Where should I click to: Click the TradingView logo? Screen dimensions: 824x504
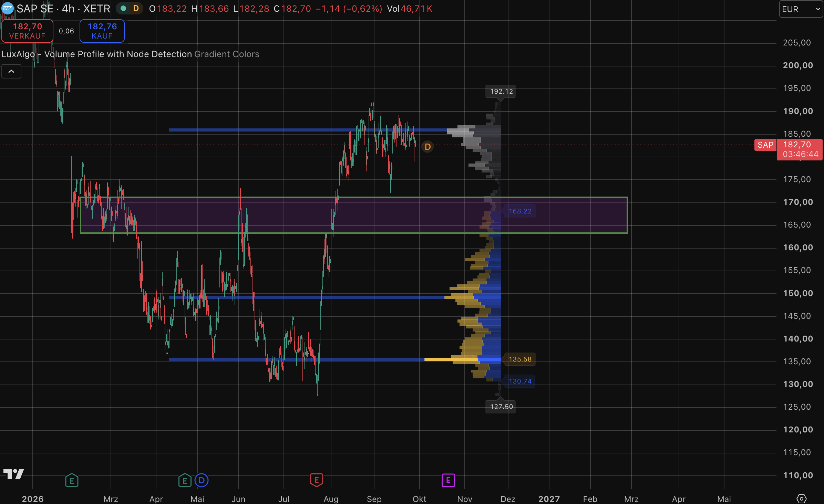[13, 474]
